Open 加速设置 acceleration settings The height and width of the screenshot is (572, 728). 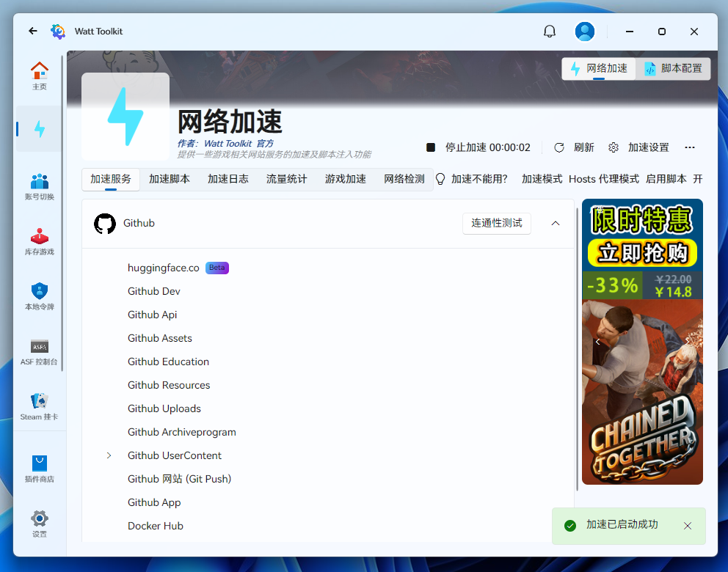pos(639,147)
